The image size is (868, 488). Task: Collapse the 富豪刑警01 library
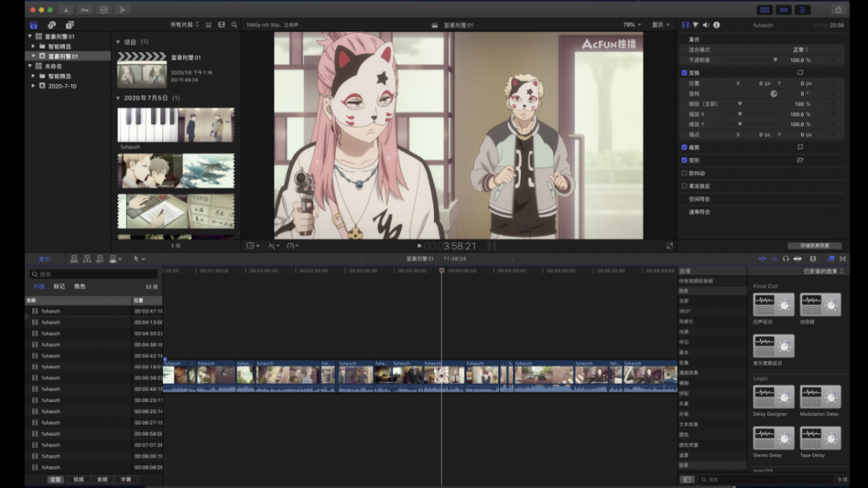click(x=30, y=36)
